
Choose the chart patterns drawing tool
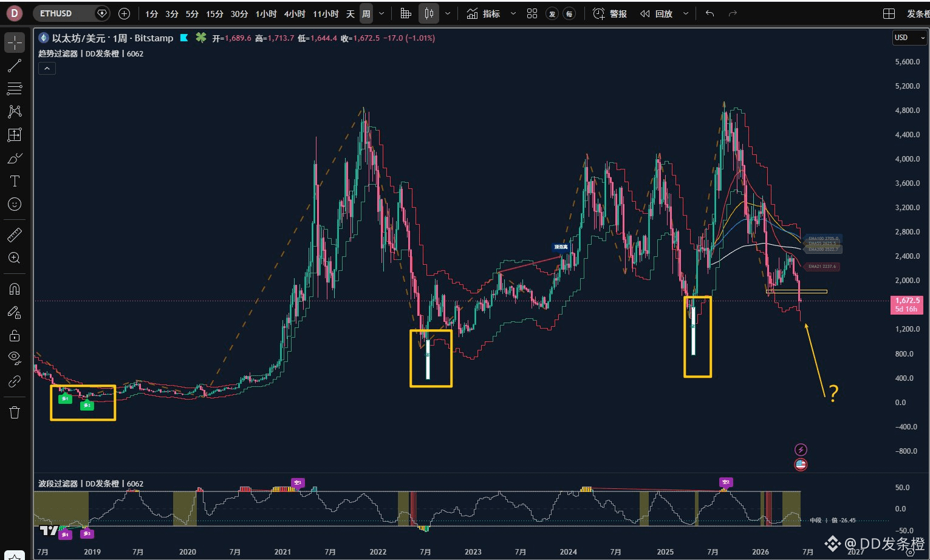coord(15,112)
